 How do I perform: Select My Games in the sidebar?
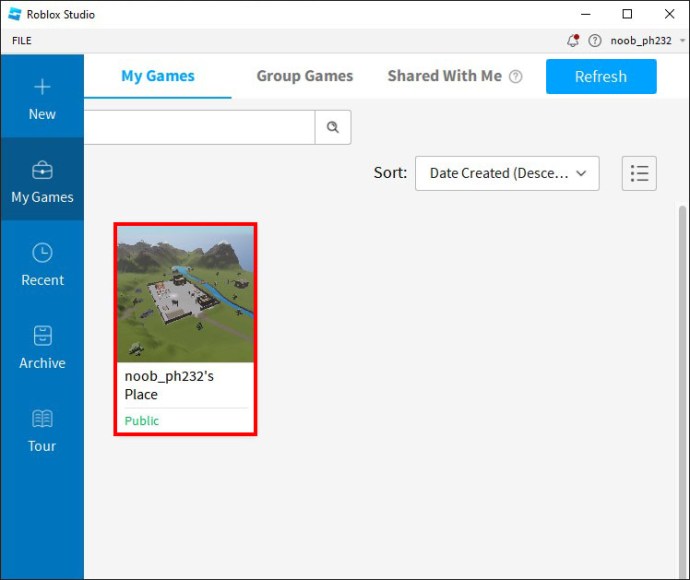click(x=42, y=179)
